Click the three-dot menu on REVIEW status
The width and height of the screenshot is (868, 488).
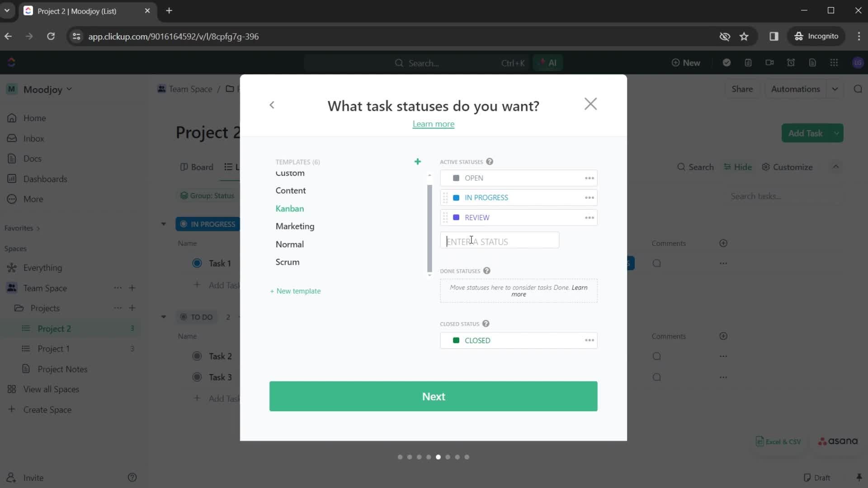click(x=590, y=217)
